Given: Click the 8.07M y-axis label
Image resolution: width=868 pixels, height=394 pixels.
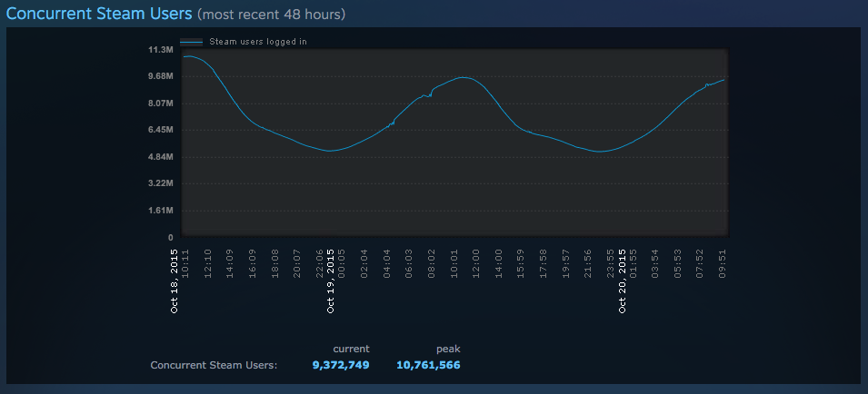Looking at the screenshot, I should [x=160, y=103].
